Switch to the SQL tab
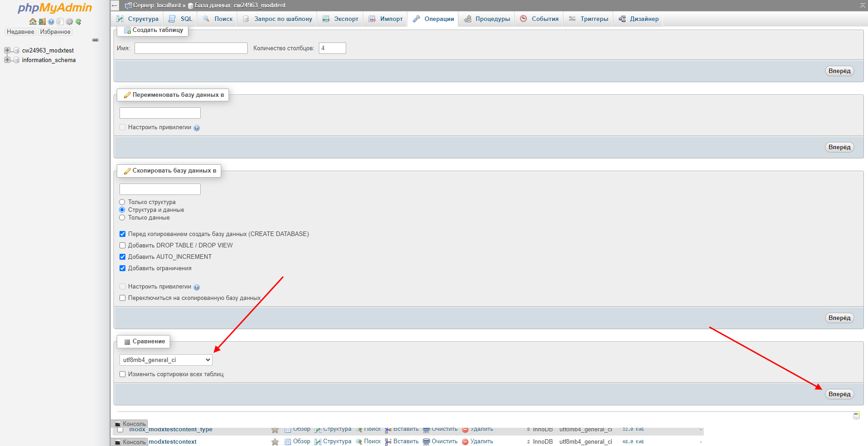Viewport: 868px width, 446px height. tap(180, 19)
